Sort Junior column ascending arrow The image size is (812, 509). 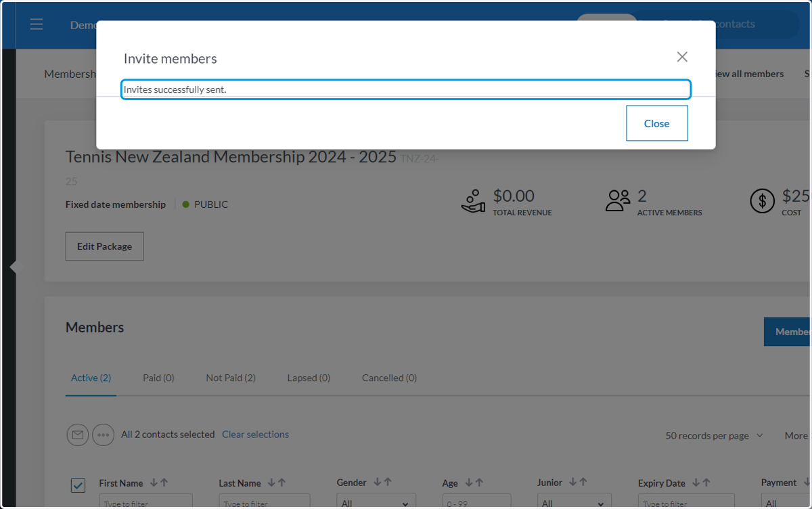pos(583,483)
